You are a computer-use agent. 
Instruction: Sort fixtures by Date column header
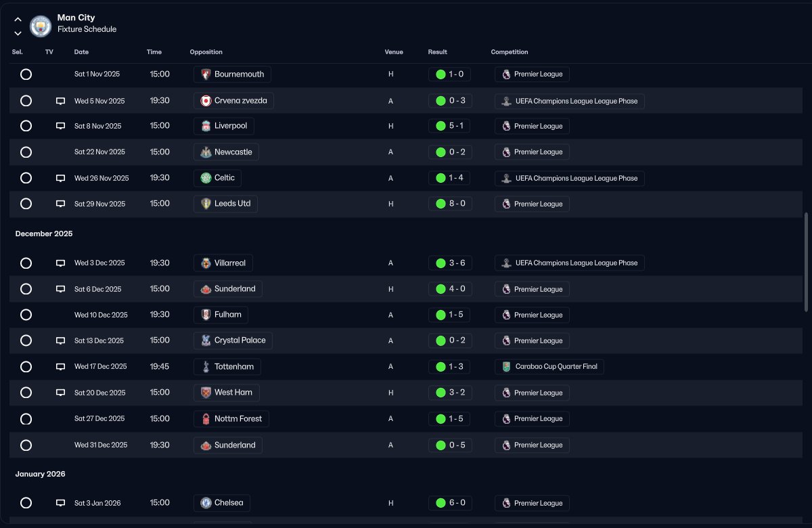(x=81, y=52)
